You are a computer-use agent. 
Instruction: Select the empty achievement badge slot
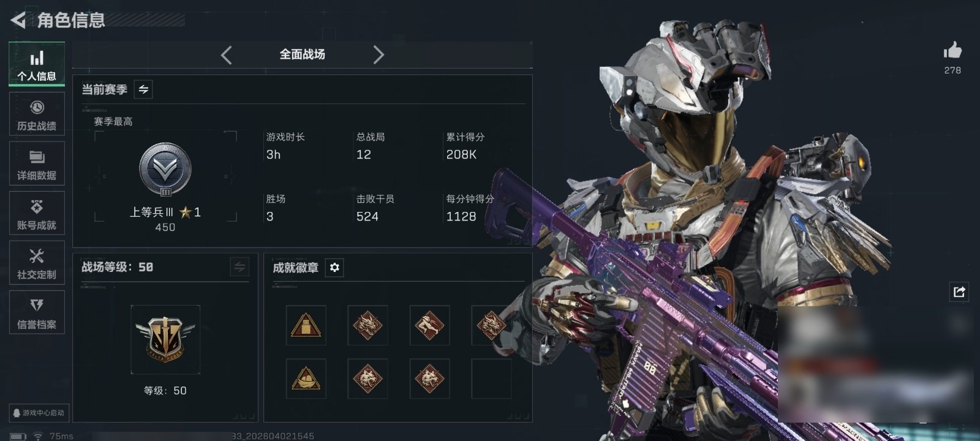(x=491, y=379)
